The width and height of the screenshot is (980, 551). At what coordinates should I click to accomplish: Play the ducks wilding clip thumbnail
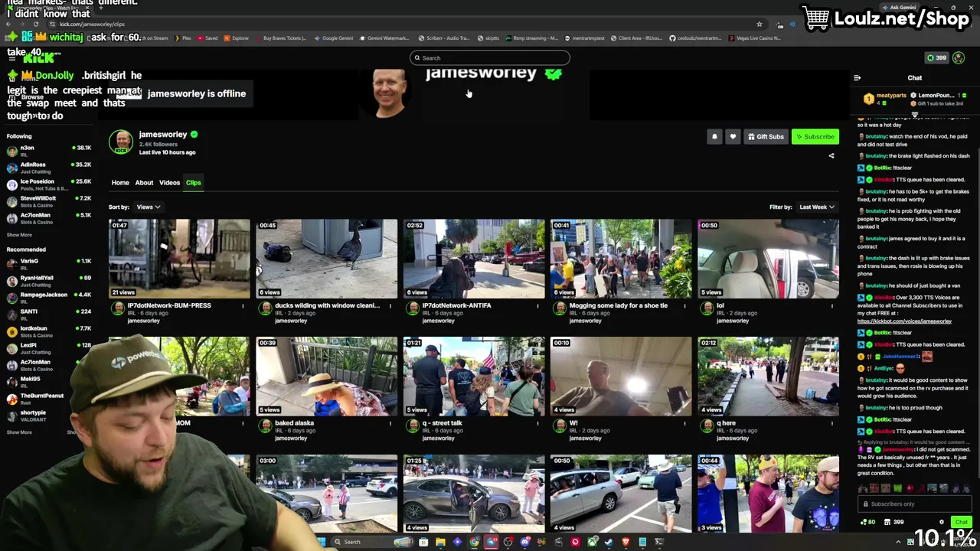coord(327,259)
